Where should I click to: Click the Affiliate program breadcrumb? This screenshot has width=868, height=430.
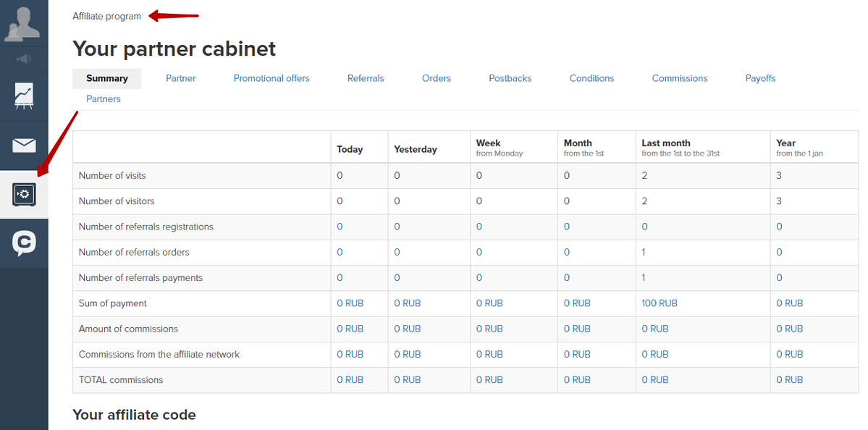(x=107, y=16)
